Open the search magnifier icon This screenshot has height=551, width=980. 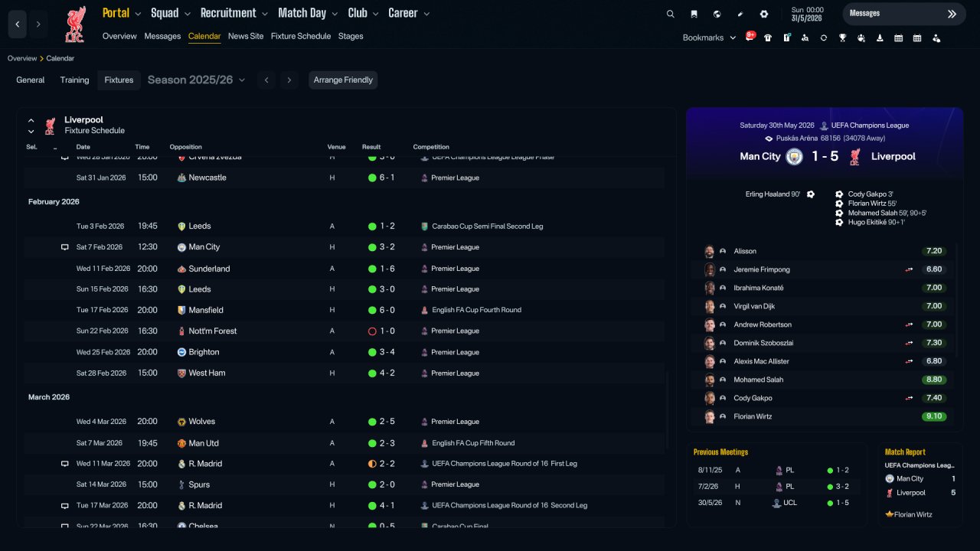click(x=671, y=14)
